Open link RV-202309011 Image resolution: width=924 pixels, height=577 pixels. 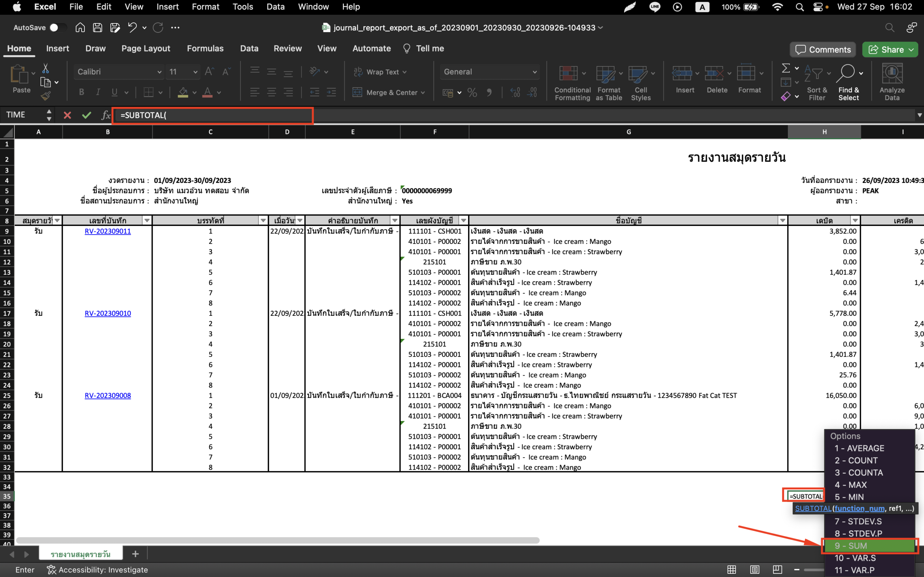pos(108,231)
